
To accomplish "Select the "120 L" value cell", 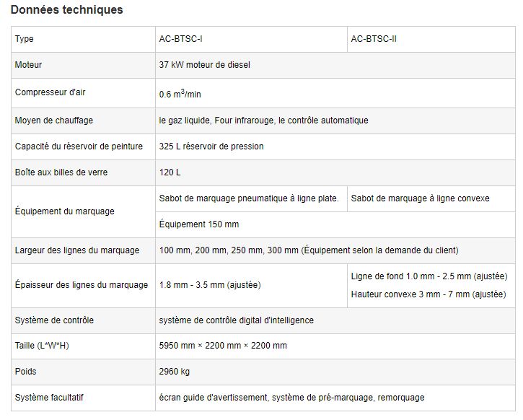I will [x=171, y=173].
